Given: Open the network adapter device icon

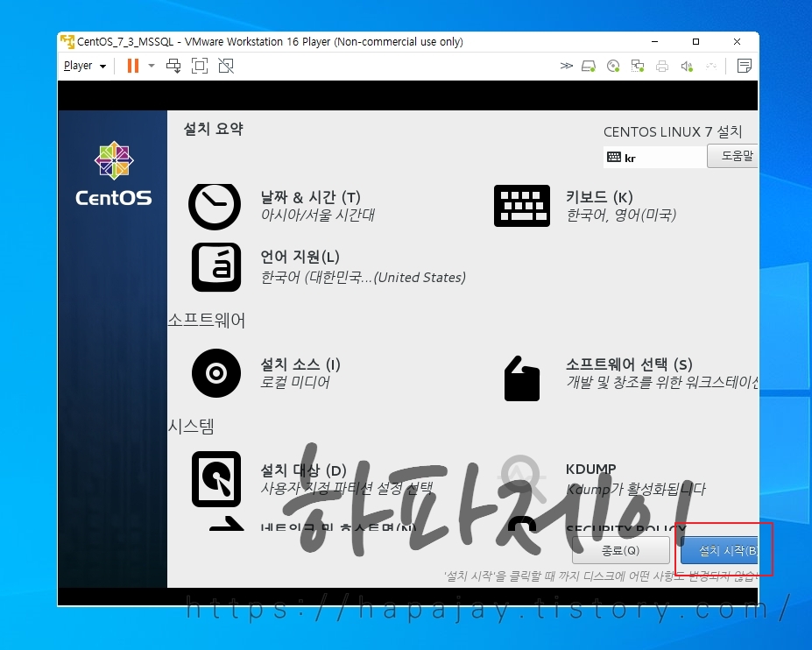Looking at the screenshot, I should coord(638,66).
